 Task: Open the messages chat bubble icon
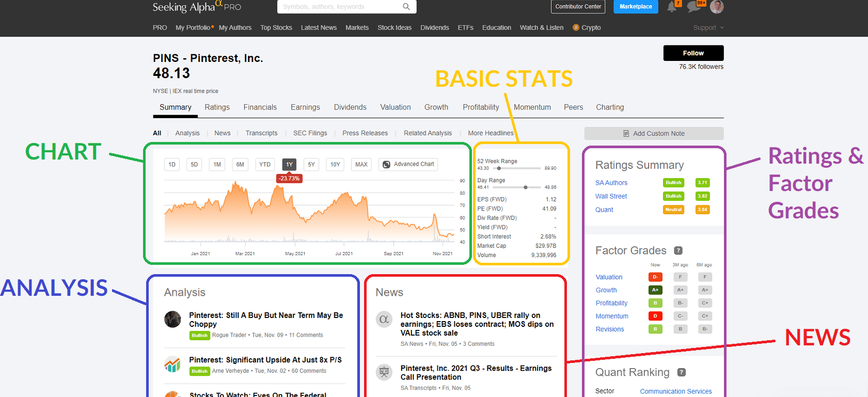pyautogui.click(x=694, y=7)
